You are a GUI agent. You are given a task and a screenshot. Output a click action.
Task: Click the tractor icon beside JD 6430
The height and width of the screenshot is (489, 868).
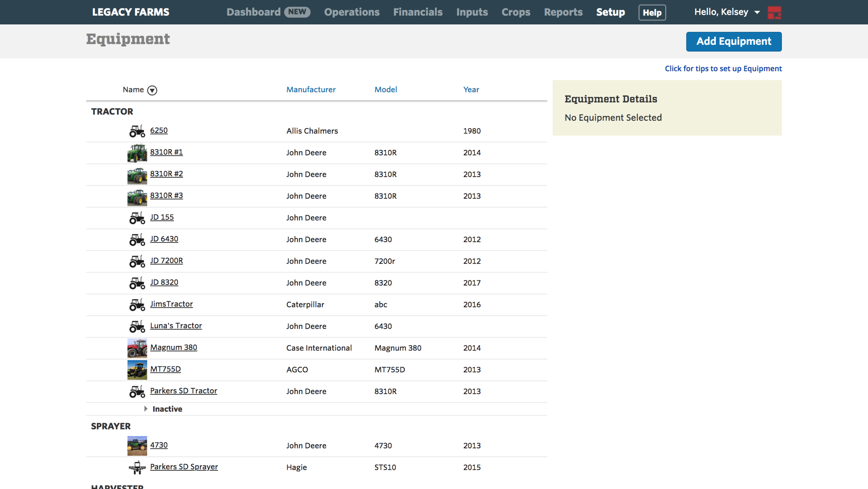pyautogui.click(x=137, y=240)
